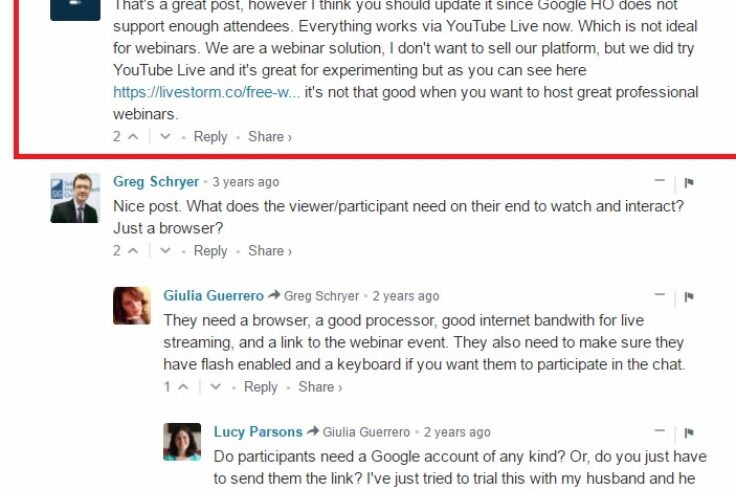Collapse Lucy Parsons' comment
The image size is (736, 490).
tap(659, 432)
